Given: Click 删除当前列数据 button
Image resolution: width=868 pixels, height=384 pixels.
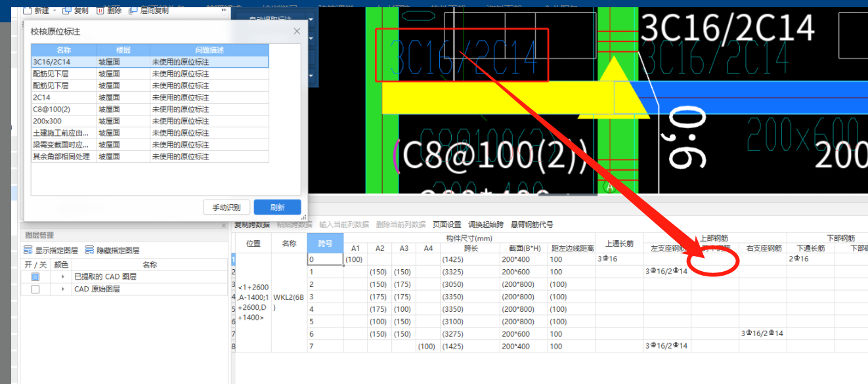Looking at the screenshot, I should [401, 224].
